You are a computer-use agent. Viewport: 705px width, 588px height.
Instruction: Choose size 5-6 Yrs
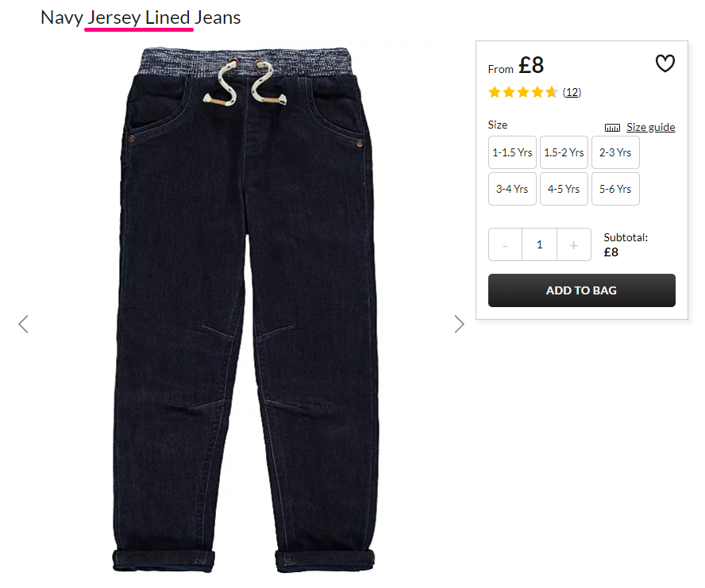(x=615, y=189)
